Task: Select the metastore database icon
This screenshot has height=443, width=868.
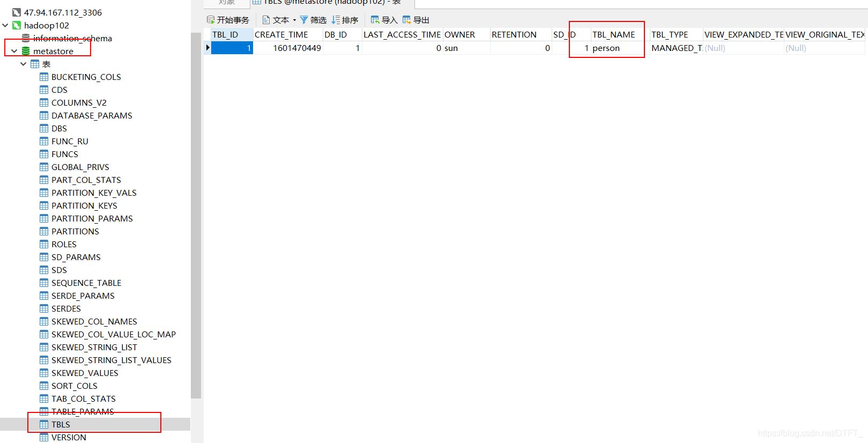Action: tap(26, 51)
